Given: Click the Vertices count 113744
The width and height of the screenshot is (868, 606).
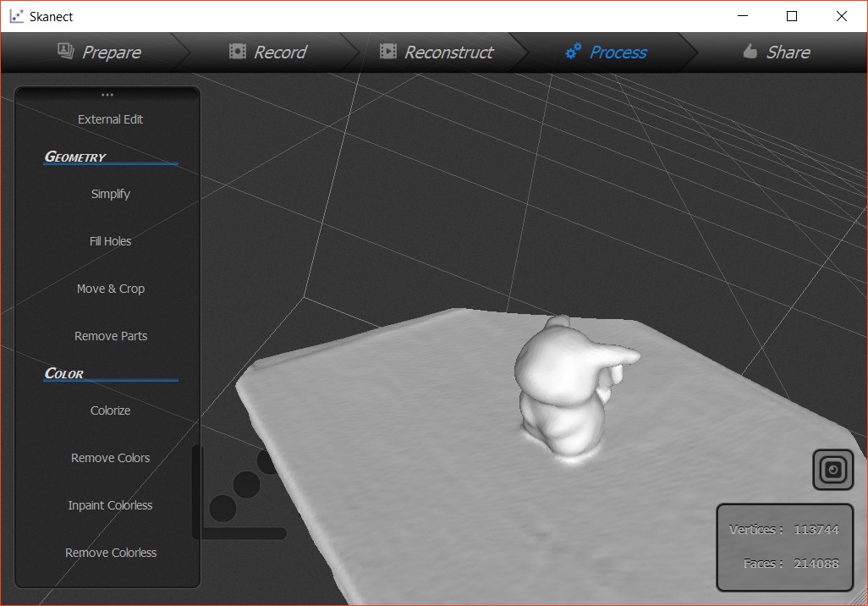Looking at the screenshot, I should click(x=816, y=530).
